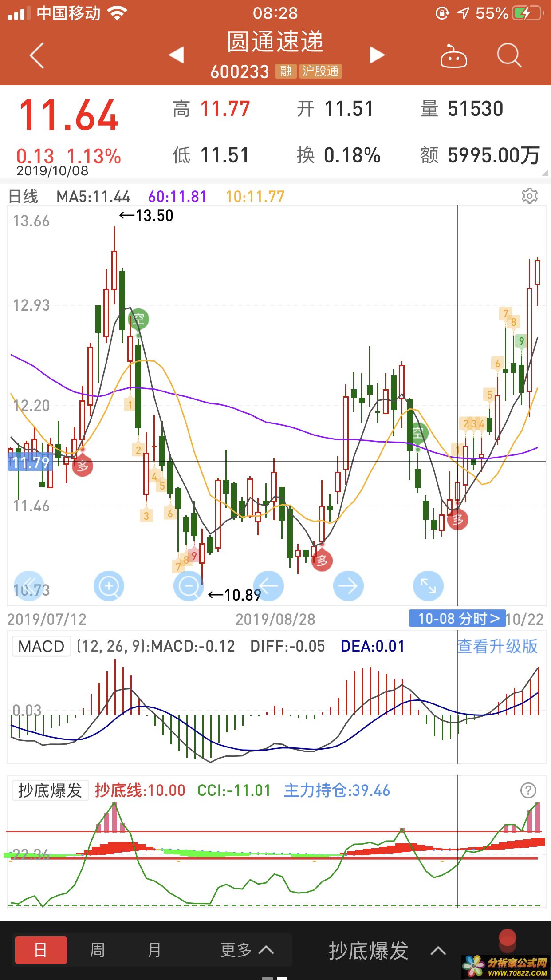
Task: Expand the 更多 periods menu
Action: [x=247, y=950]
